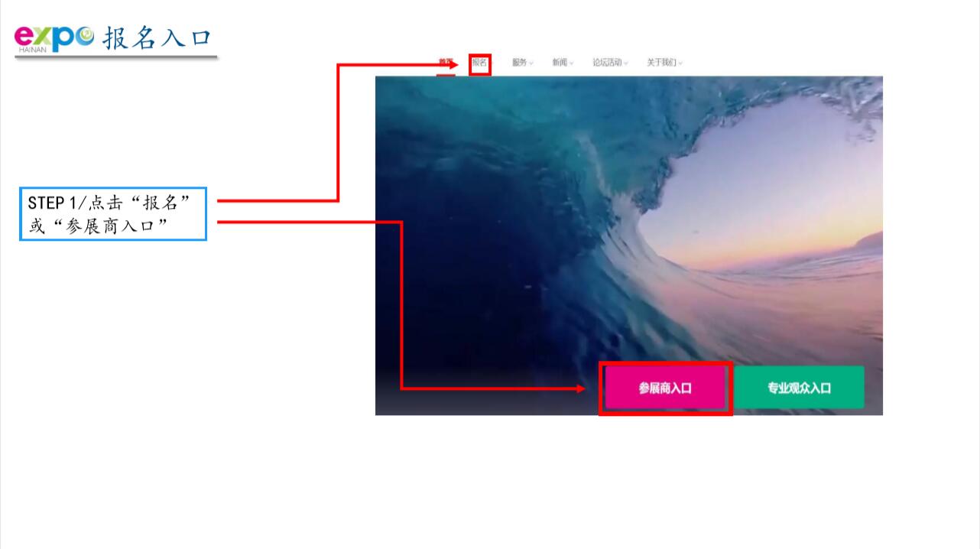The width and height of the screenshot is (980, 549).
Task: Expand the chevron beside 关于我们
Action: 680,63
